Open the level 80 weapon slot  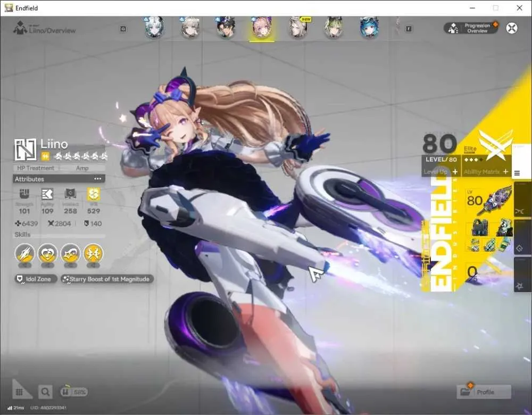point(488,201)
